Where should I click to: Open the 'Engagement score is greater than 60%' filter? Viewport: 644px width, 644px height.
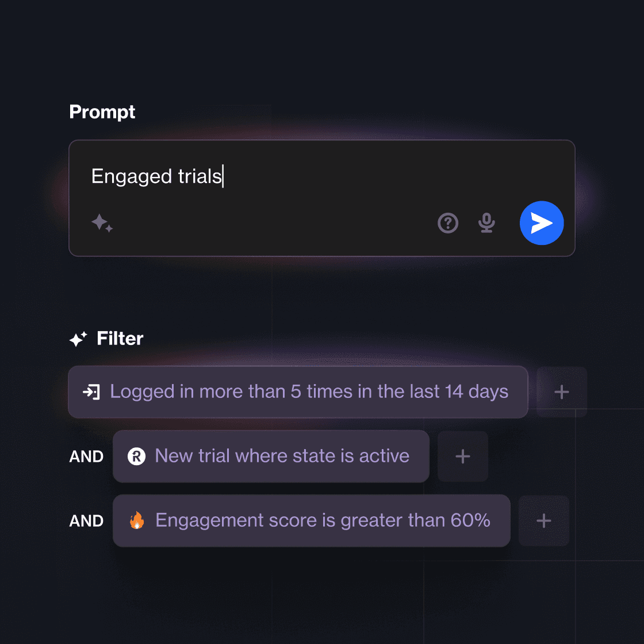[x=311, y=521]
